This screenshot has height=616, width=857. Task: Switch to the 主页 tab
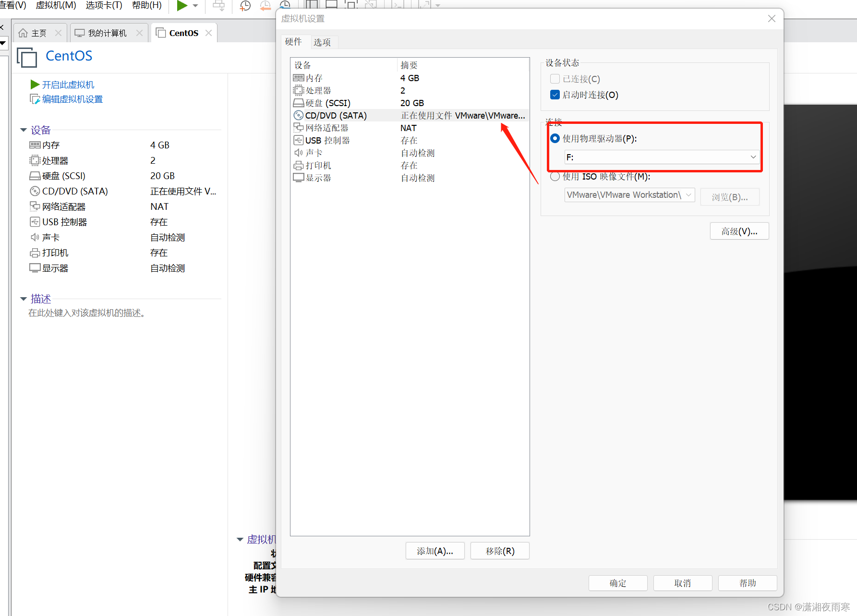point(40,33)
